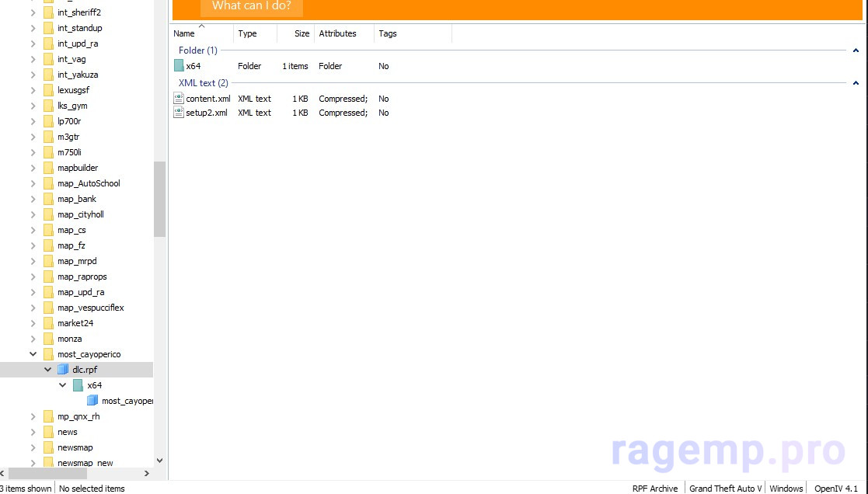This screenshot has width=868, height=494.
Task: Open the x64 folder in file list
Action: 193,67
